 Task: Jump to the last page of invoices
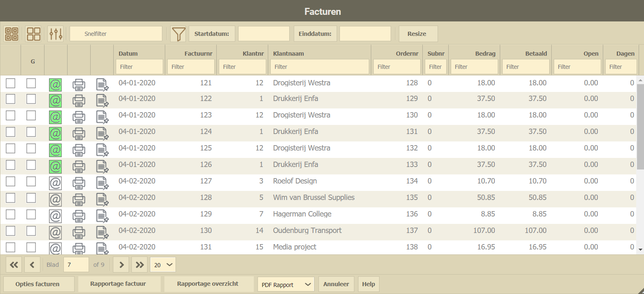coord(139,265)
